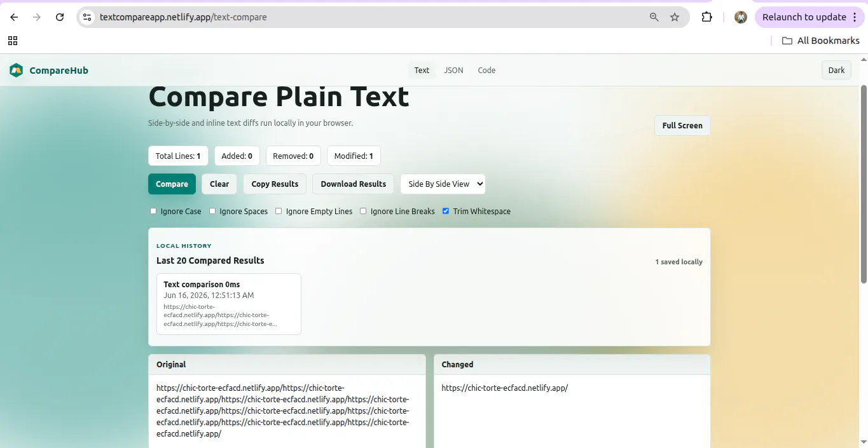This screenshot has height=448, width=868.
Task: Click the zoom magnifier icon in address bar
Action: (x=654, y=17)
